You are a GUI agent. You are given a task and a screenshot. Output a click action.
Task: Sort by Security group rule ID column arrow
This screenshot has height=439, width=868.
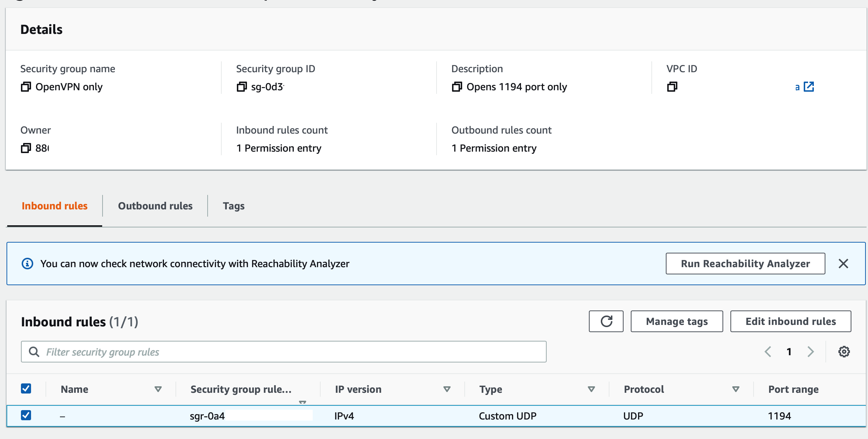(x=303, y=402)
